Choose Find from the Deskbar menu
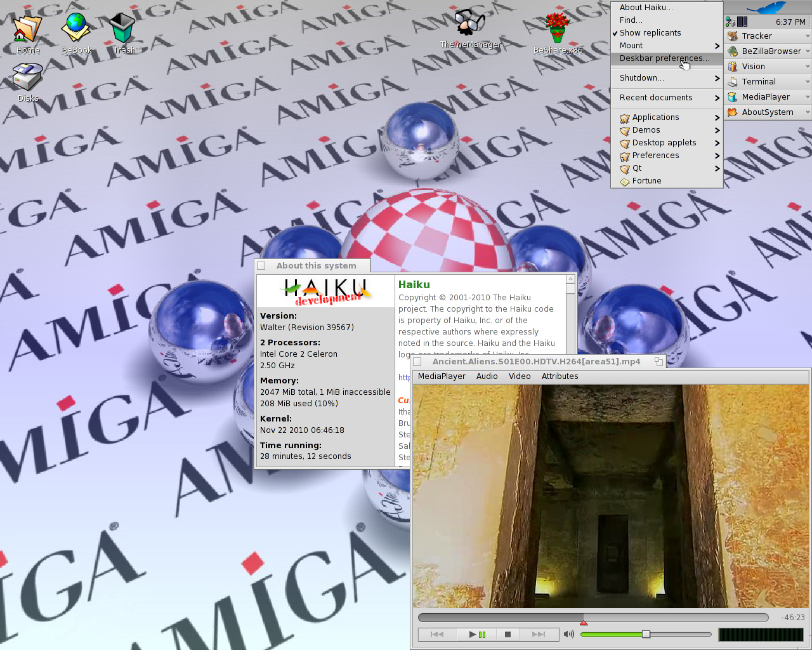This screenshot has width=812, height=650. pos(666,20)
